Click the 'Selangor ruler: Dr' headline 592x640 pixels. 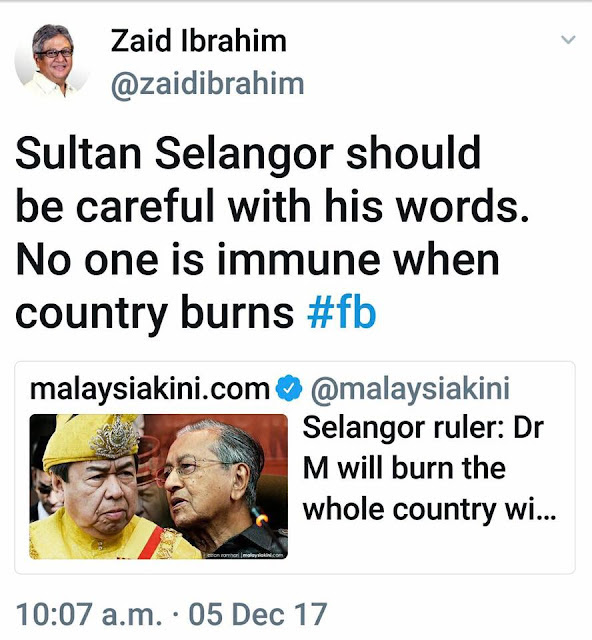(423, 428)
